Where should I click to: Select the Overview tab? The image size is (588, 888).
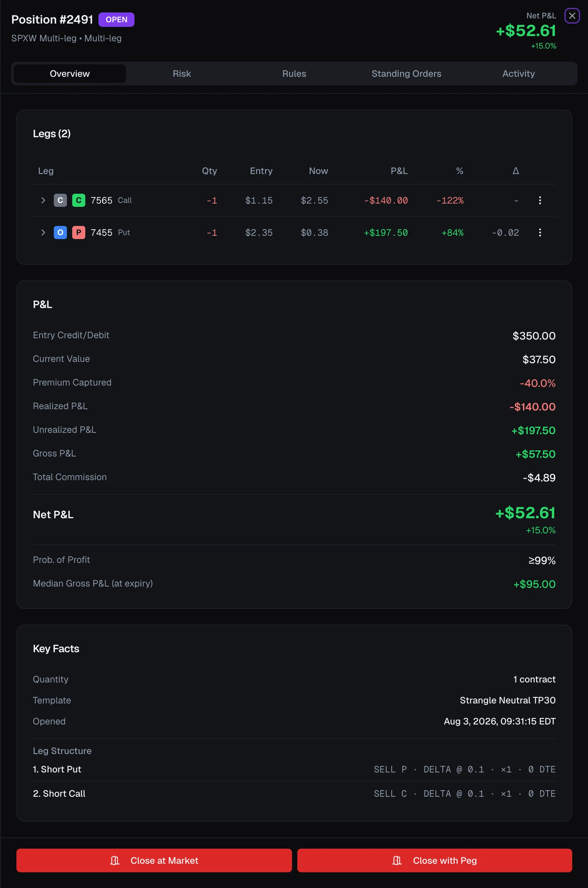pyautogui.click(x=70, y=74)
